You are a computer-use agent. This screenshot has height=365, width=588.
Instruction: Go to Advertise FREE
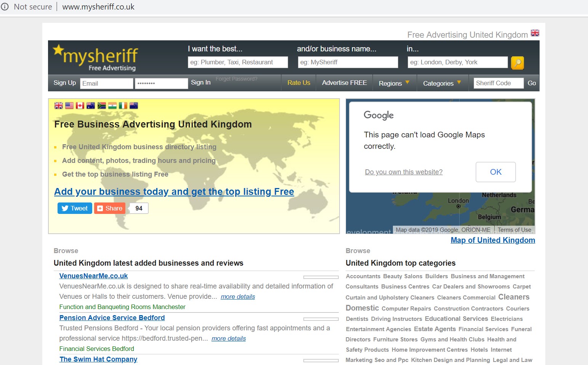(344, 83)
